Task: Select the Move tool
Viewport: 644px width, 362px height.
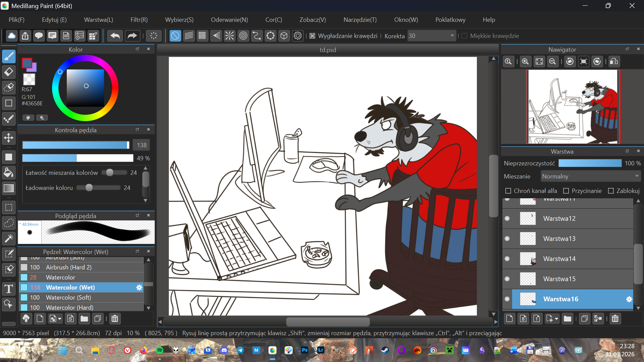Action: (x=9, y=138)
